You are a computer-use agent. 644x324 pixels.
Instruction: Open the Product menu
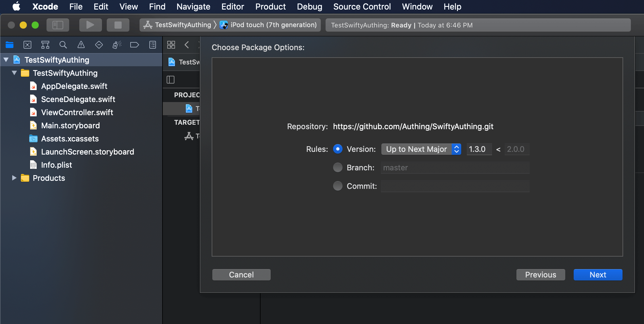pyautogui.click(x=270, y=7)
